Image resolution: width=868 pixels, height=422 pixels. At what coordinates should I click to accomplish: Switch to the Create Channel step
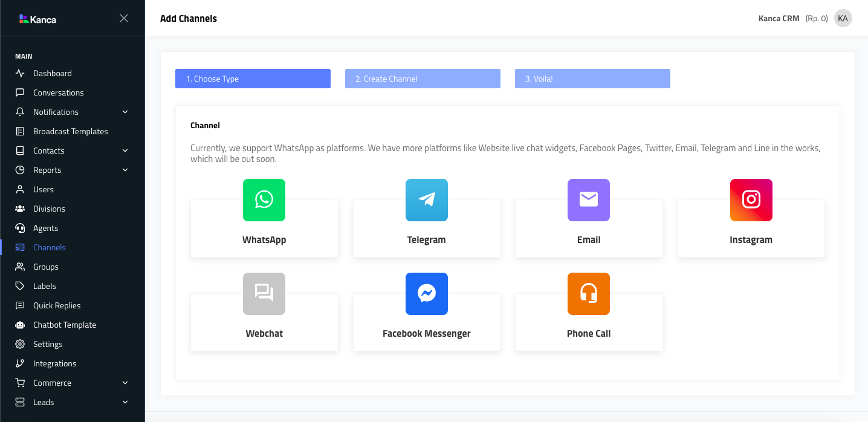click(423, 78)
